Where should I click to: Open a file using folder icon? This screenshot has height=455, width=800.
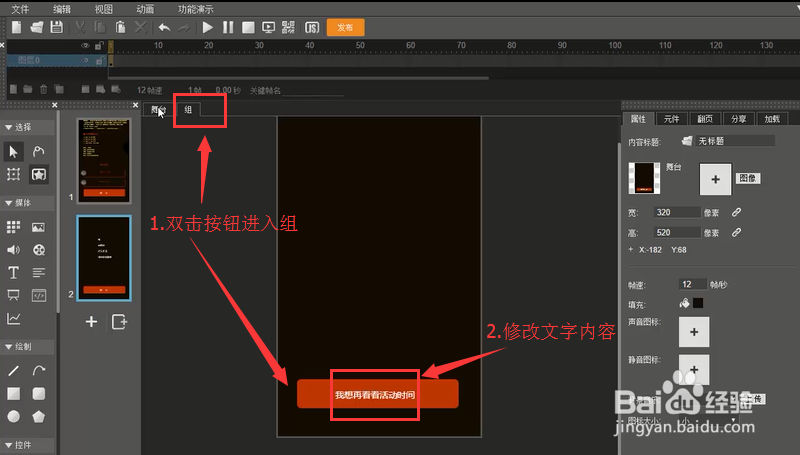pos(37,27)
